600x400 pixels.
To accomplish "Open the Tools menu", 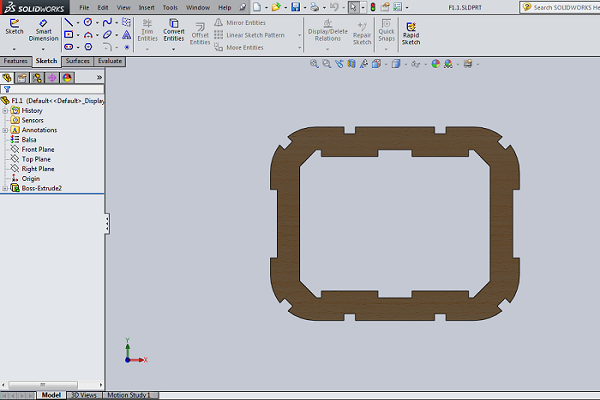I will click(x=170, y=7).
